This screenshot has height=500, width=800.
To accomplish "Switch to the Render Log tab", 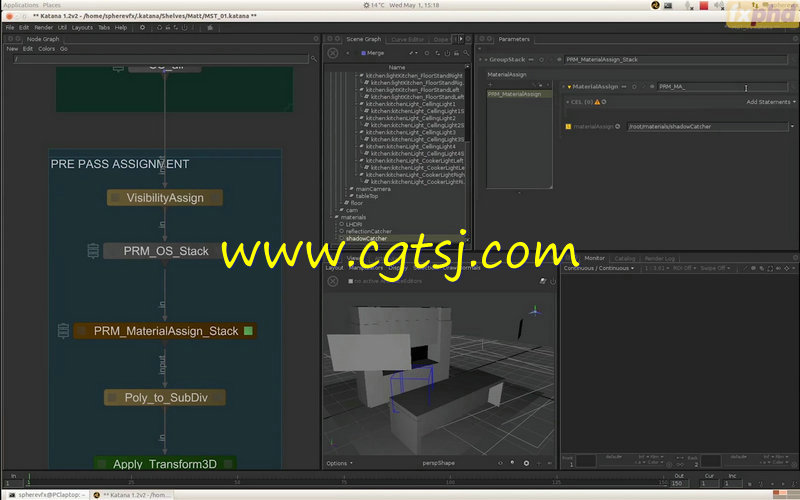I will point(659,259).
